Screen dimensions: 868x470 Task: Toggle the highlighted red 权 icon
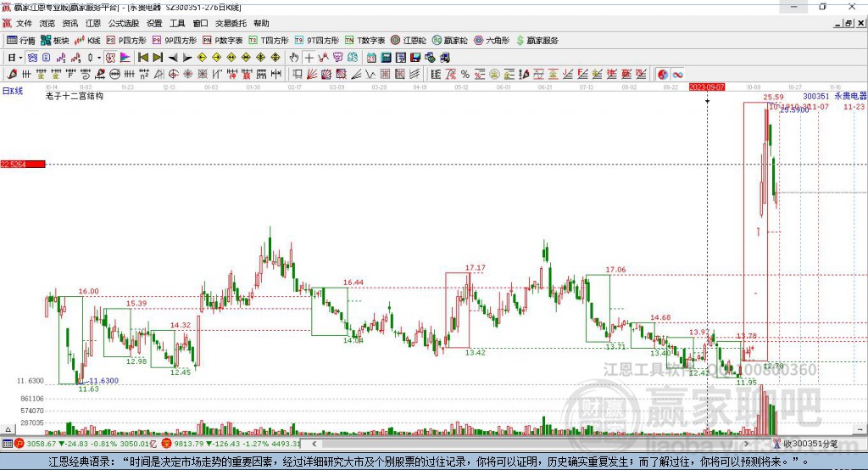pyautogui.click(x=111, y=58)
